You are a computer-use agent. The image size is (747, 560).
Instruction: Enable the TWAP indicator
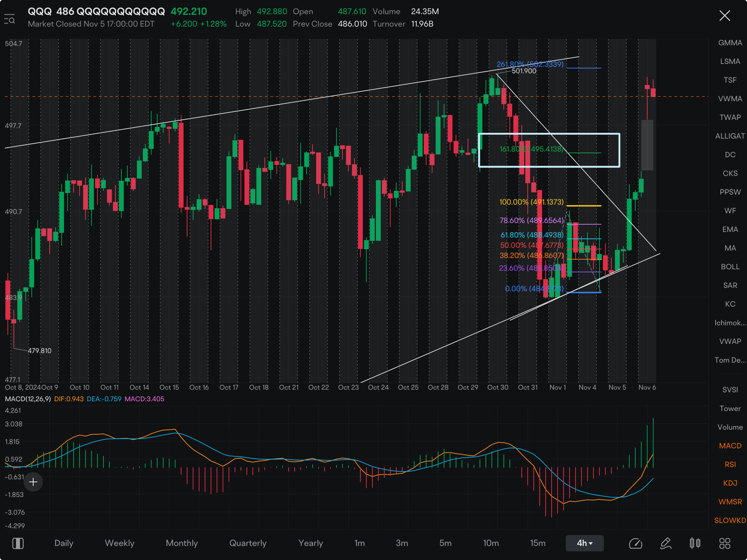click(x=730, y=118)
